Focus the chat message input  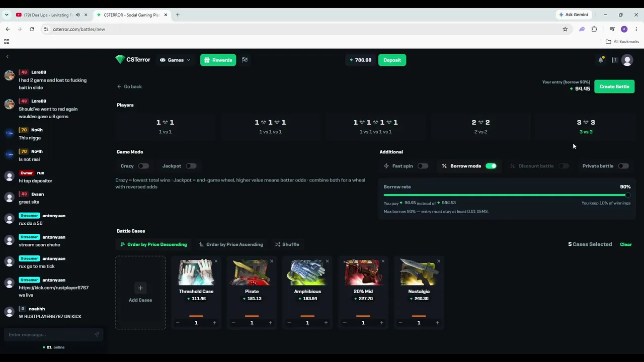[x=49, y=334]
